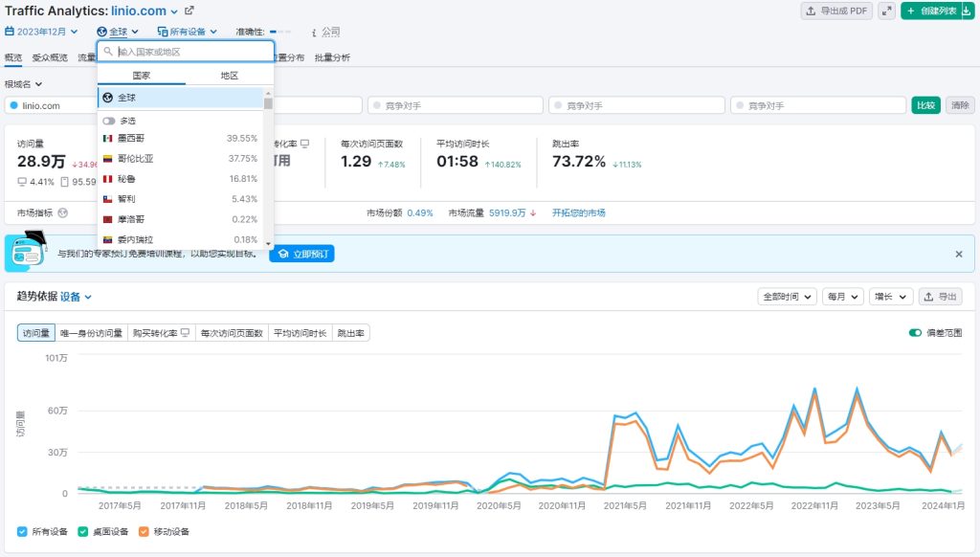The width and height of the screenshot is (980, 557).
Task: Click the second 竞争对手 input field
Action: pyautogui.click(x=636, y=105)
